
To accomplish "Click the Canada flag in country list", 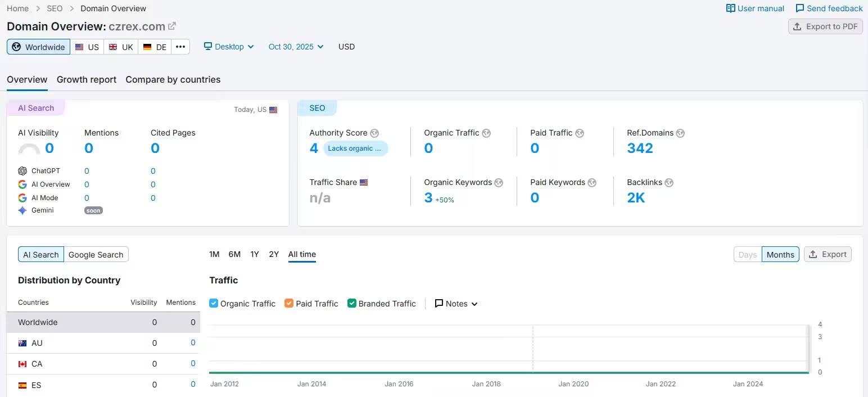I will click(x=22, y=364).
